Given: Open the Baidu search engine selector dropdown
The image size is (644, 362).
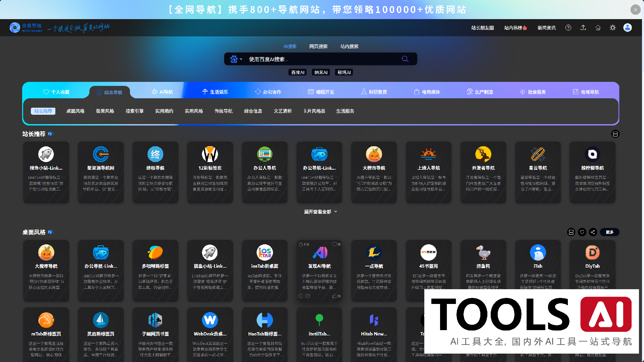Looking at the screenshot, I should coord(236,59).
